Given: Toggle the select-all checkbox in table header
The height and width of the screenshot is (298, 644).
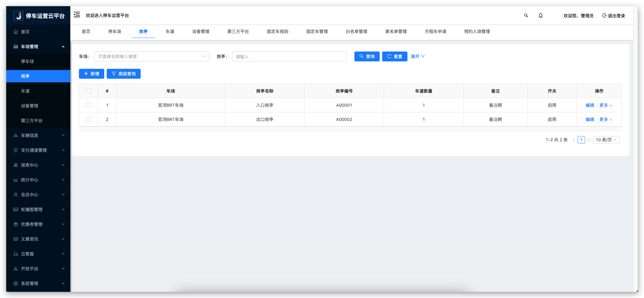Looking at the screenshot, I should click(x=89, y=91).
